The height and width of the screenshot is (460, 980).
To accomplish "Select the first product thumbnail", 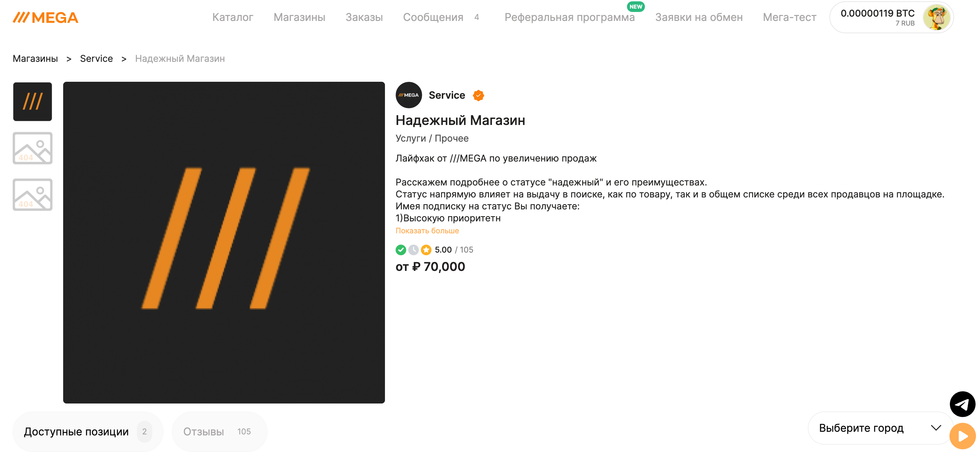I will (x=32, y=102).
